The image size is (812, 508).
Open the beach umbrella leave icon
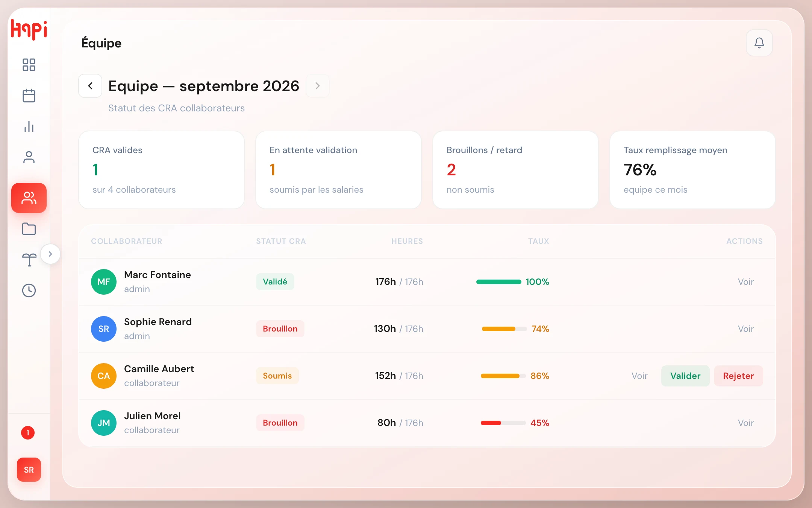(29, 260)
